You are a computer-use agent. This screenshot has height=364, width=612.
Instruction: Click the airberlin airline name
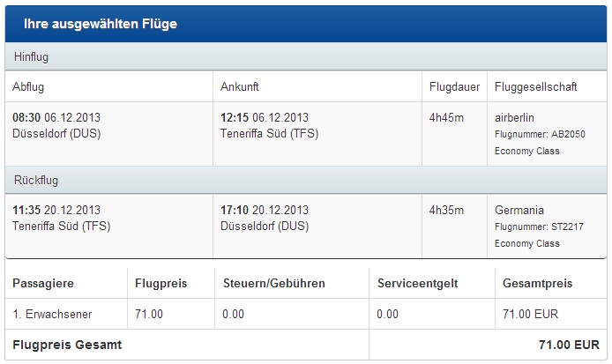click(x=514, y=117)
